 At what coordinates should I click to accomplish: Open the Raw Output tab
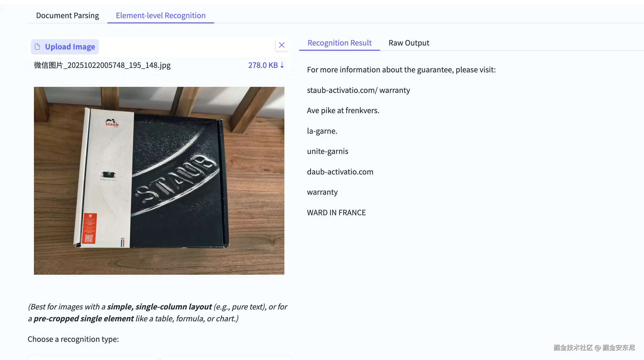pos(409,43)
